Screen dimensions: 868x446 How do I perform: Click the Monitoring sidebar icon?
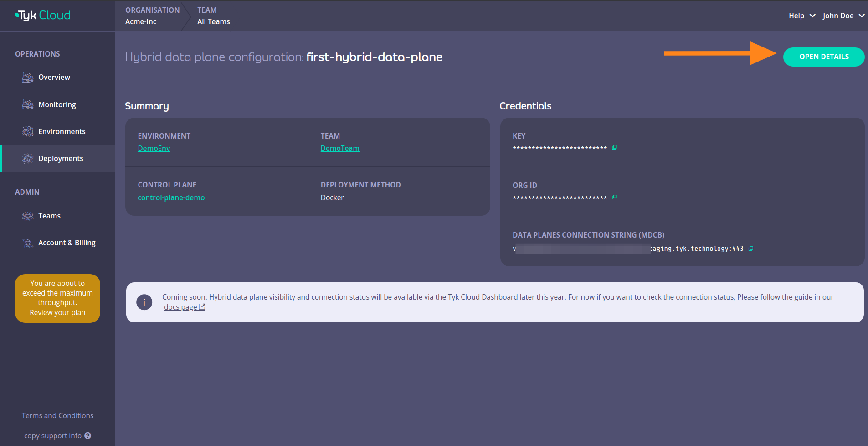coord(28,105)
